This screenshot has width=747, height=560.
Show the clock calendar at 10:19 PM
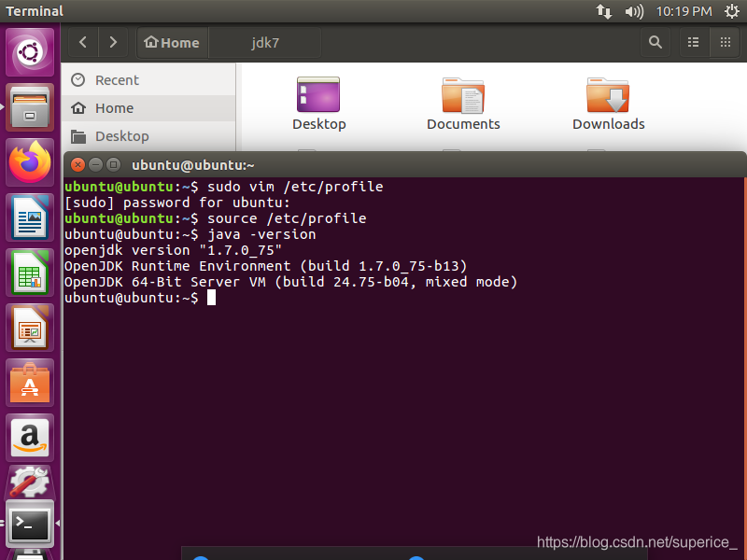click(684, 11)
